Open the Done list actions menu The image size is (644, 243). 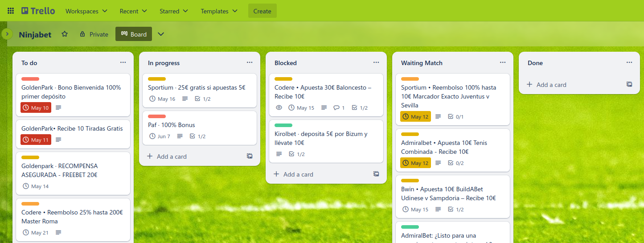629,62
